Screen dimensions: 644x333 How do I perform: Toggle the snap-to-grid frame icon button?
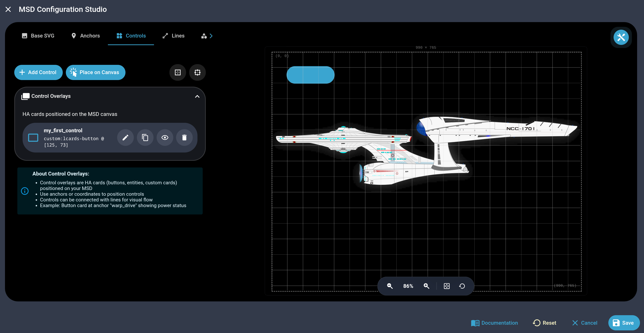point(197,72)
